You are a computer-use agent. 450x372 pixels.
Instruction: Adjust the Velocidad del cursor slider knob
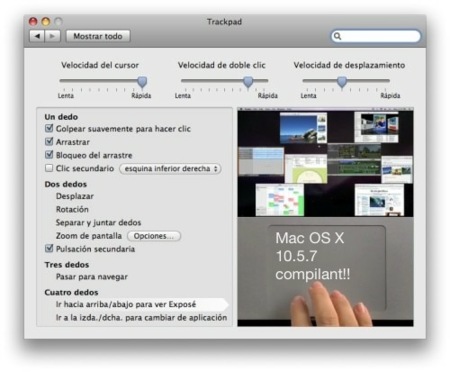click(x=142, y=82)
